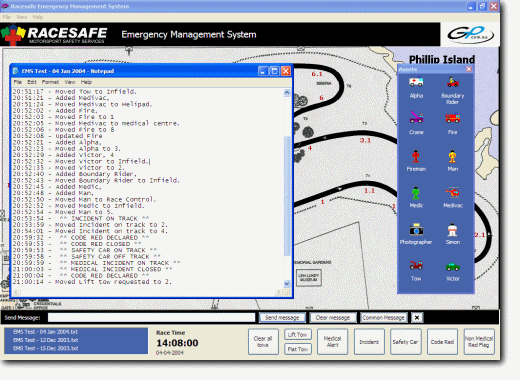Open Notepad Format menu
The image size is (520, 380).
tap(50, 82)
